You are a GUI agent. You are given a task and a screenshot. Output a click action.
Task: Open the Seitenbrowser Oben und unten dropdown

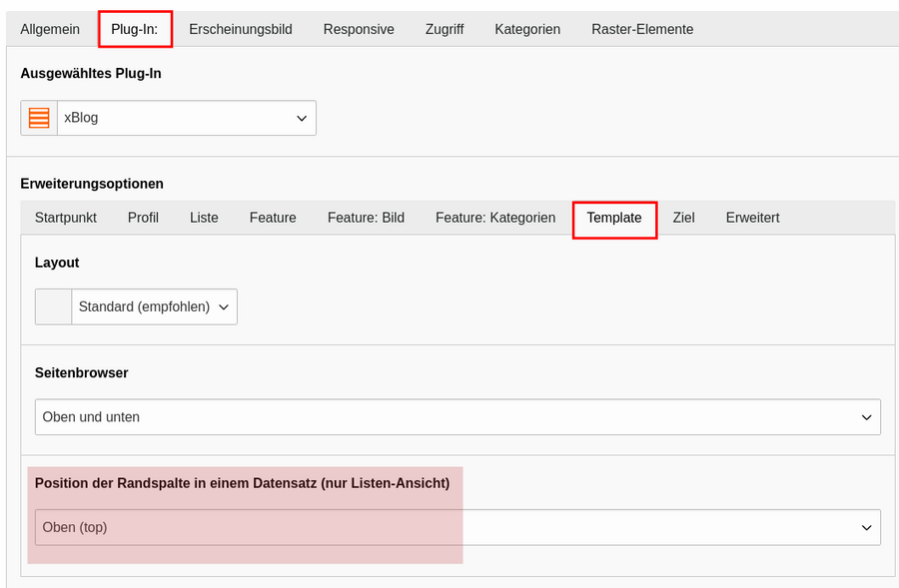click(x=457, y=416)
